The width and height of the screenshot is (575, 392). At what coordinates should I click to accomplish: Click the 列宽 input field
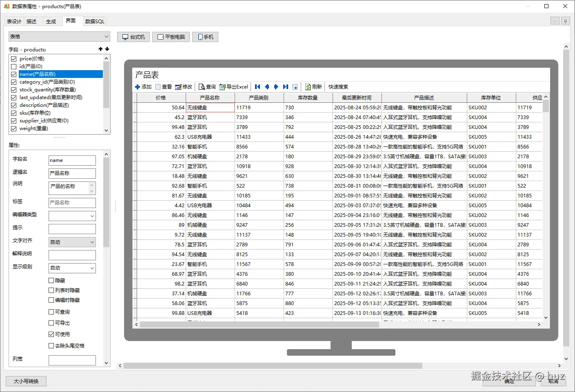[72, 360]
